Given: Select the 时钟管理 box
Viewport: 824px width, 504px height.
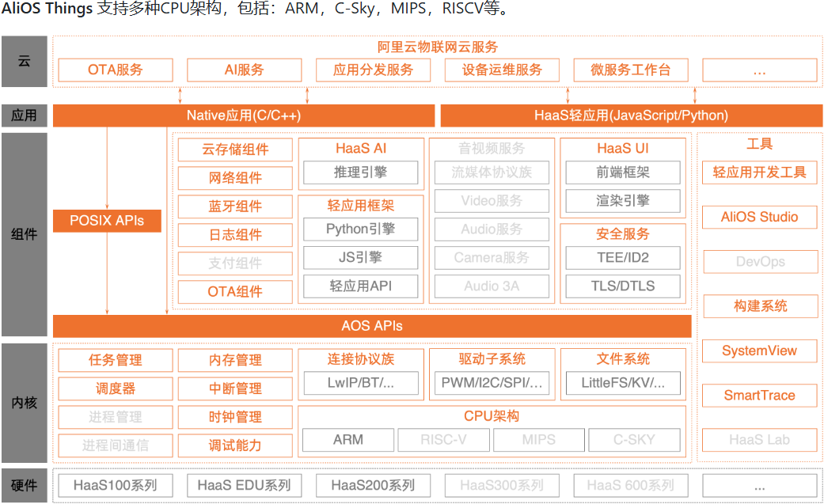Looking at the screenshot, I should pyautogui.click(x=235, y=417).
